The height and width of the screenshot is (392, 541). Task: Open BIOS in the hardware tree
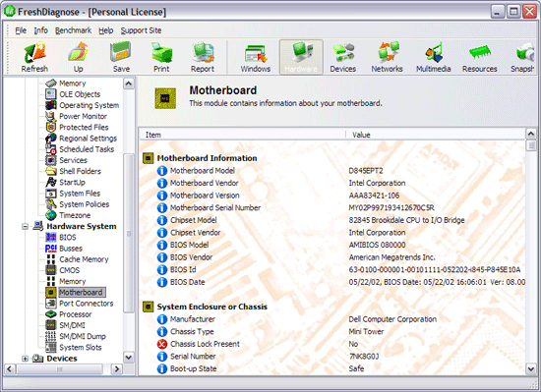68,238
